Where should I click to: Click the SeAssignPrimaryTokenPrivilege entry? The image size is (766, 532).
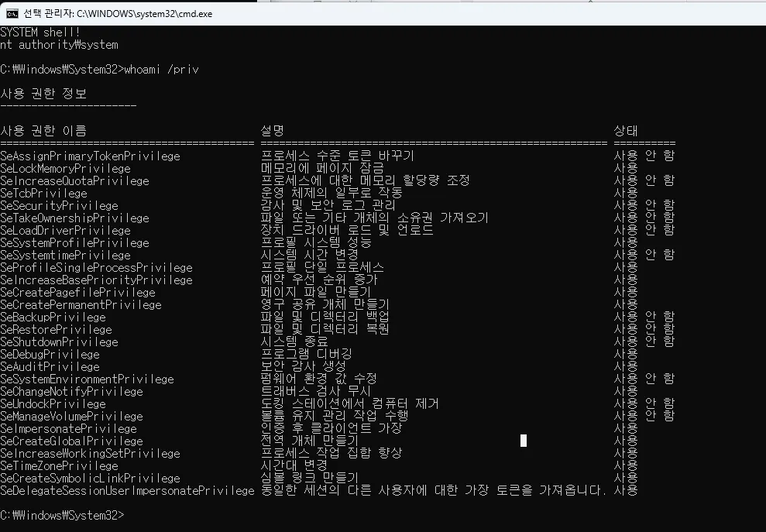pyautogui.click(x=90, y=156)
